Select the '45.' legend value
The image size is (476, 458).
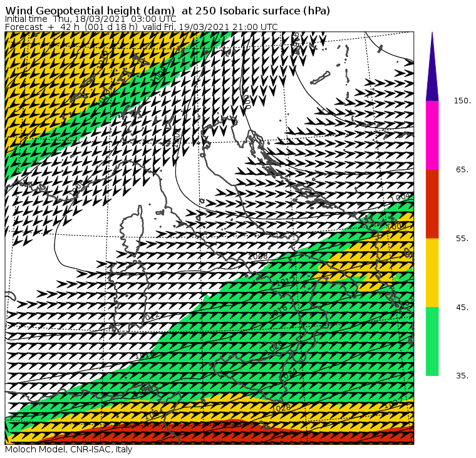[x=462, y=308]
